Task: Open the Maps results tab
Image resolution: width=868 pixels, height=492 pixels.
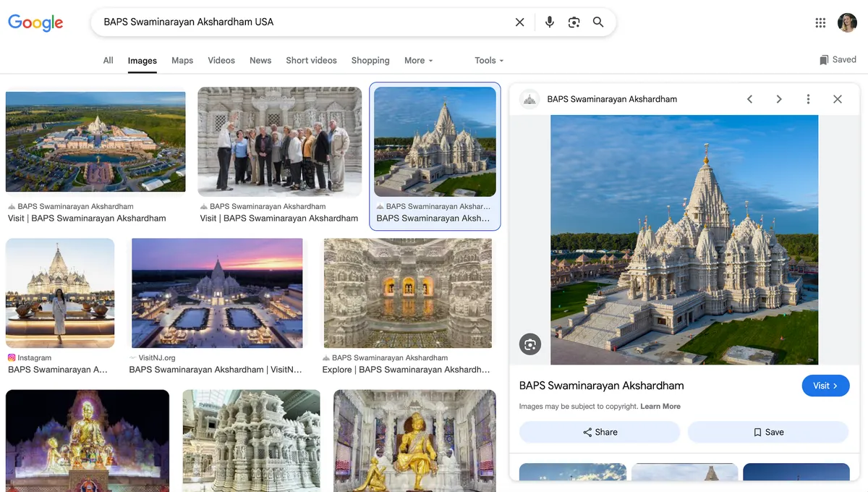Action: pos(182,60)
